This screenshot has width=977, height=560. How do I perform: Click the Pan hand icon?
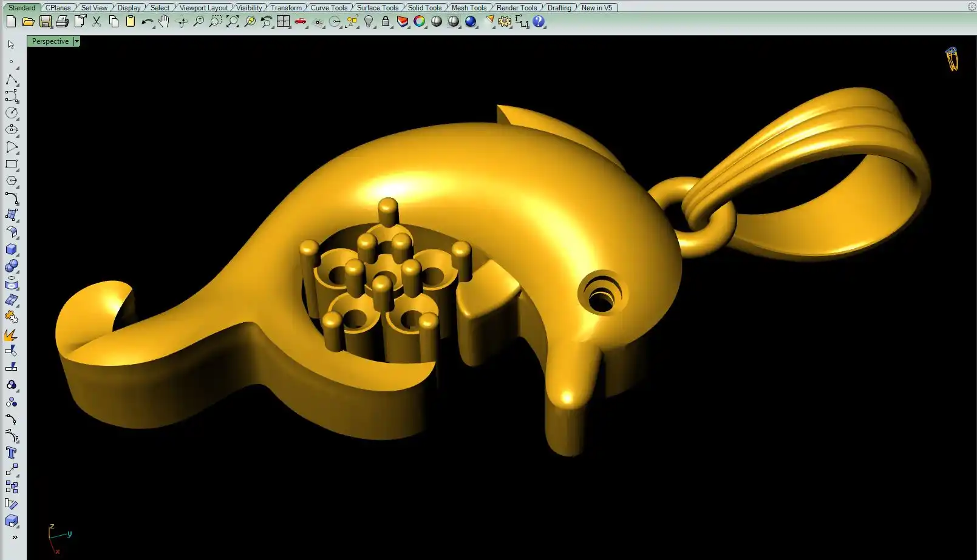coord(164,22)
